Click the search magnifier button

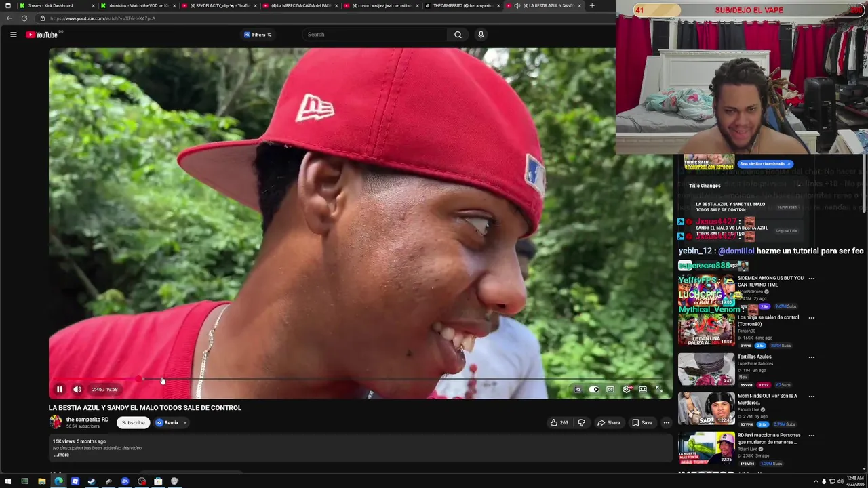[x=458, y=35]
